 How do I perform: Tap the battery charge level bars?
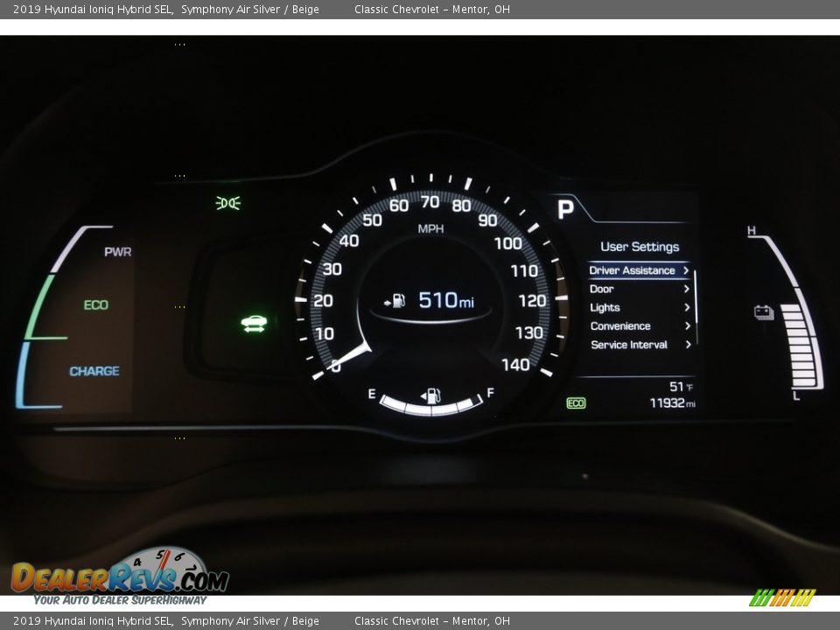click(800, 346)
